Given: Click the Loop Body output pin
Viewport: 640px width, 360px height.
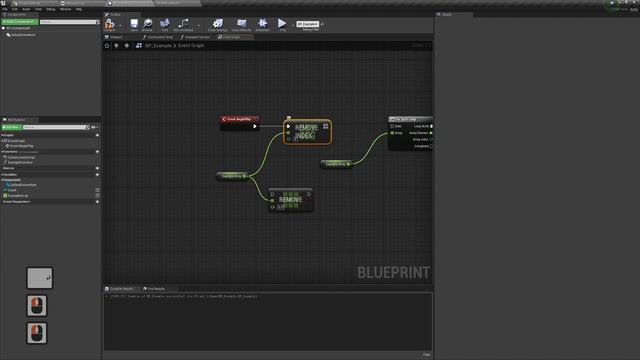Looking at the screenshot, I should pyautogui.click(x=431, y=127).
